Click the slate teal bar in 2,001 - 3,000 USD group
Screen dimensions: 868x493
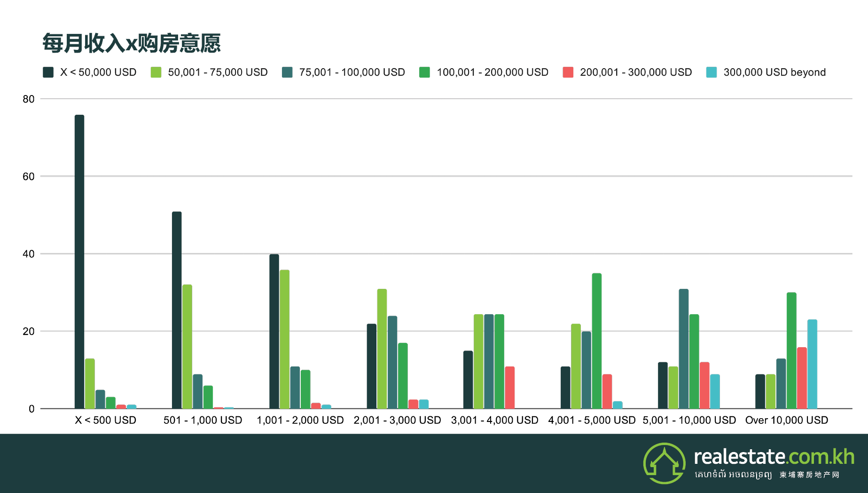pos(392,362)
